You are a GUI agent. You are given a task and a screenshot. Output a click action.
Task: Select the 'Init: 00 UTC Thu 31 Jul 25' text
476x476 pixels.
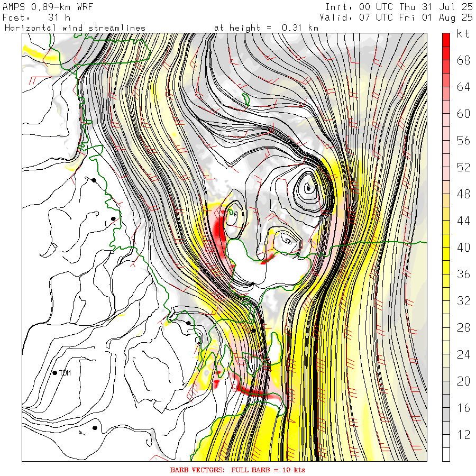(399, 7)
